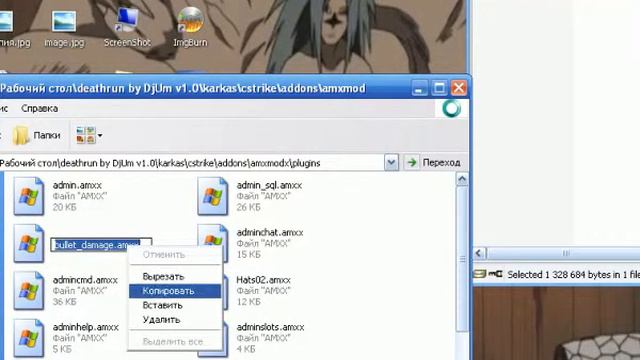
Task: Launch ImgBurn from the desktop
Action: pyautogui.click(x=190, y=27)
